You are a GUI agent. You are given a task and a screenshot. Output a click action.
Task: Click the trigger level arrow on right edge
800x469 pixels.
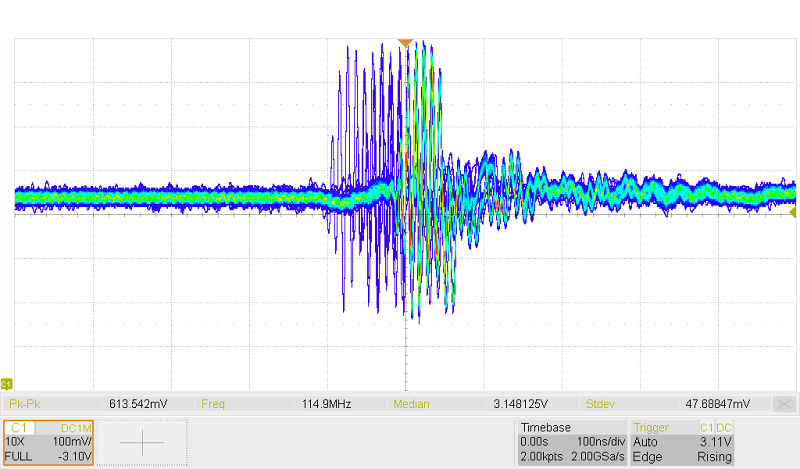click(793, 213)
